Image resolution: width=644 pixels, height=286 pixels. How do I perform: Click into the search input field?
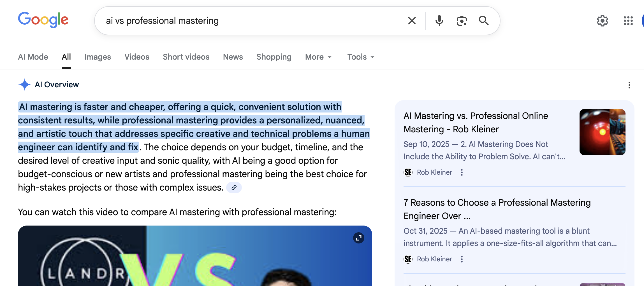point(252,21)
